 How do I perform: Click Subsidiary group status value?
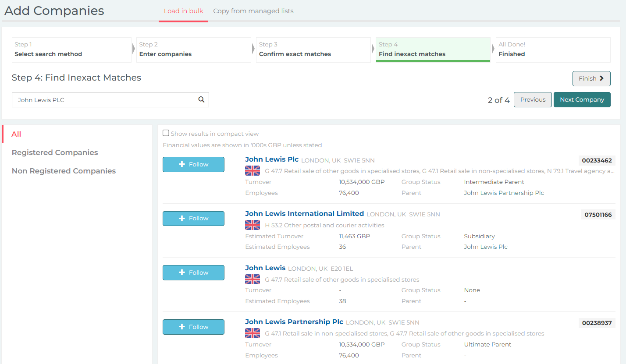tap(479, 236)
